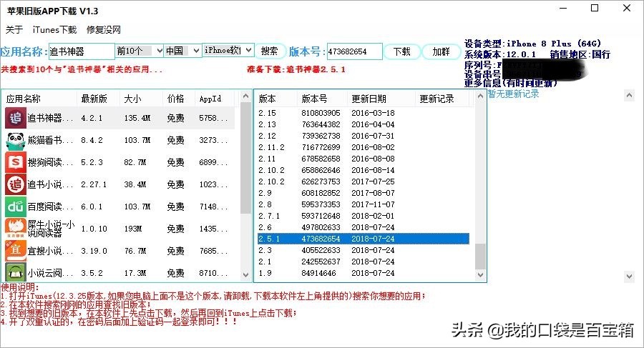Select highlighted version 2.5.1 row

(363, 239)
